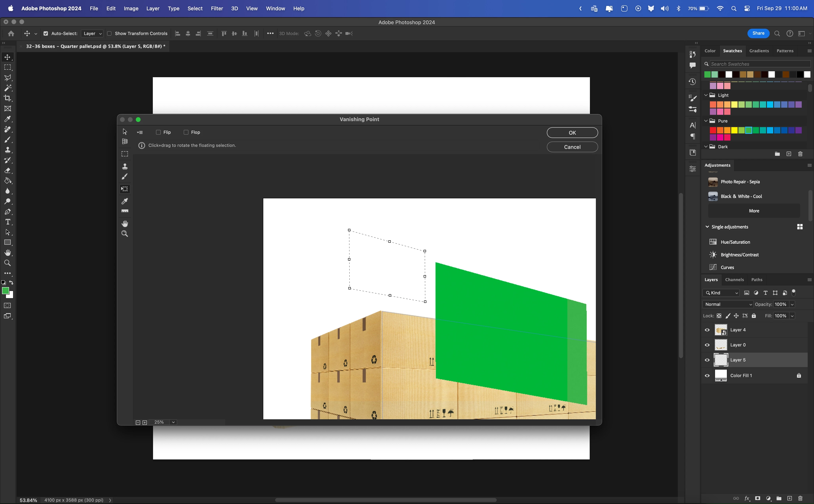
Task: Select the Crop tool in main toolbar
Action: [x=7, y=98]
